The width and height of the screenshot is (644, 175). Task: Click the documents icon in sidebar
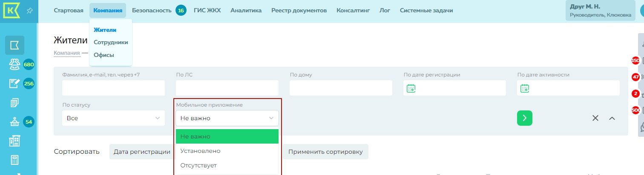(x=14, y=103)
